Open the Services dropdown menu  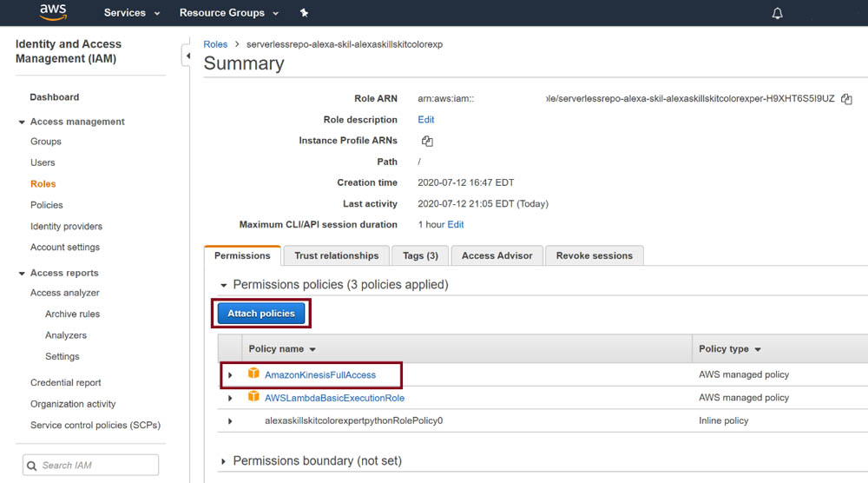point(132,13)
